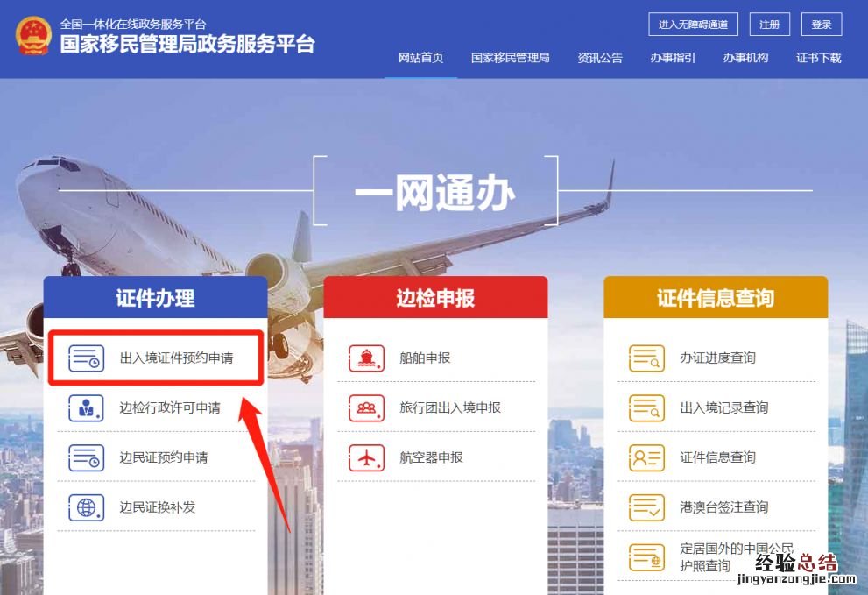
Task: Click the 边民证换补发 globe icon
Action: 87,507
